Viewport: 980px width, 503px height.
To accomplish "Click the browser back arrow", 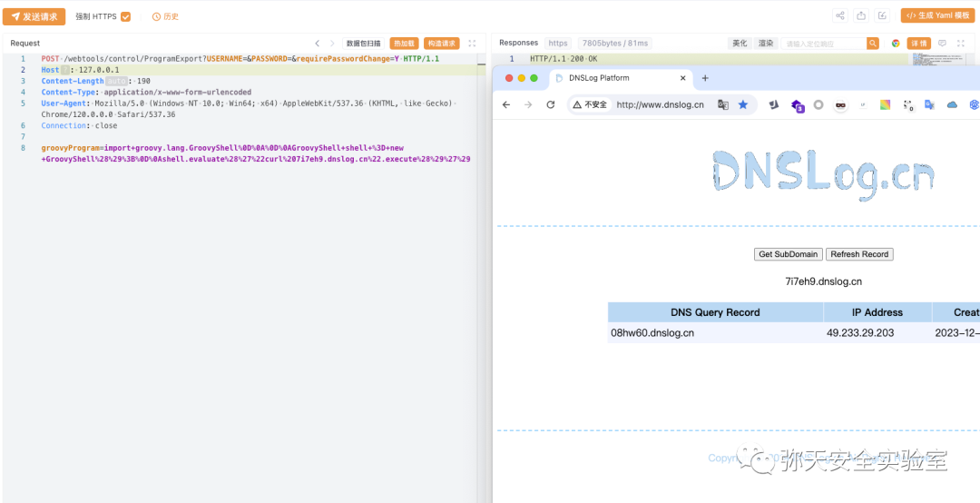I will [x=506, y=104].
